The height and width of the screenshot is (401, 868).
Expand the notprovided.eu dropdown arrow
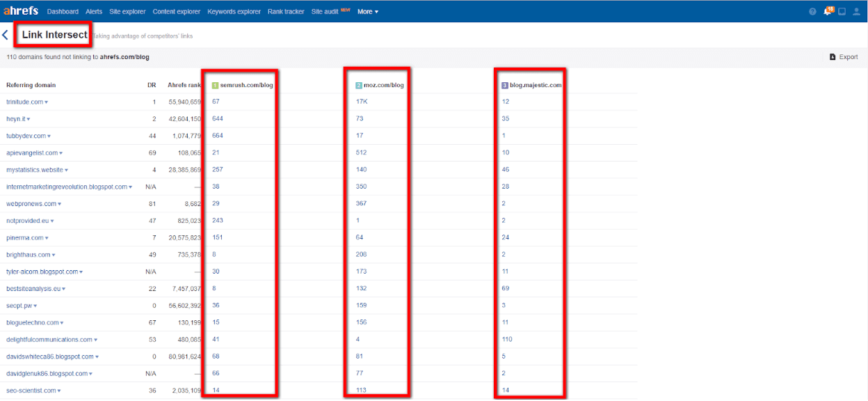pyautogui.click(x=52, y=221)
